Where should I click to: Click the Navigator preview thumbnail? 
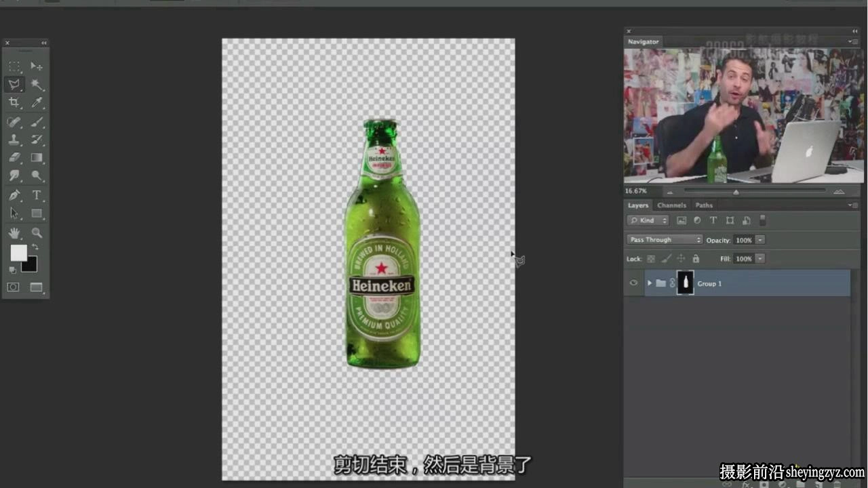[744, 116]
